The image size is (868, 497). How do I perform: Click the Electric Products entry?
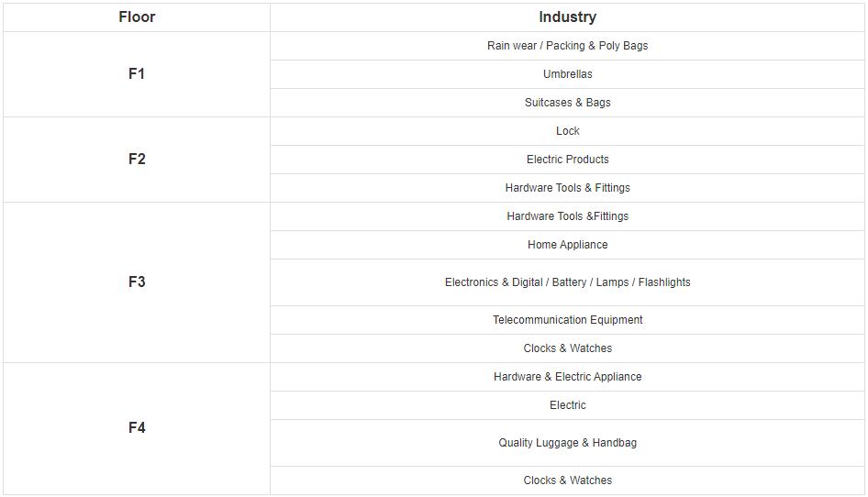pyautogui.click(x=567, y=160)
